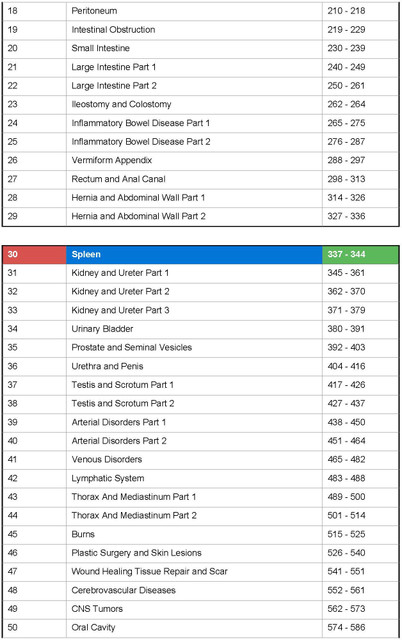Screen dimensions: 402x640
Task: Click the page range 337 - 344 cell
Action: [360, 255]
